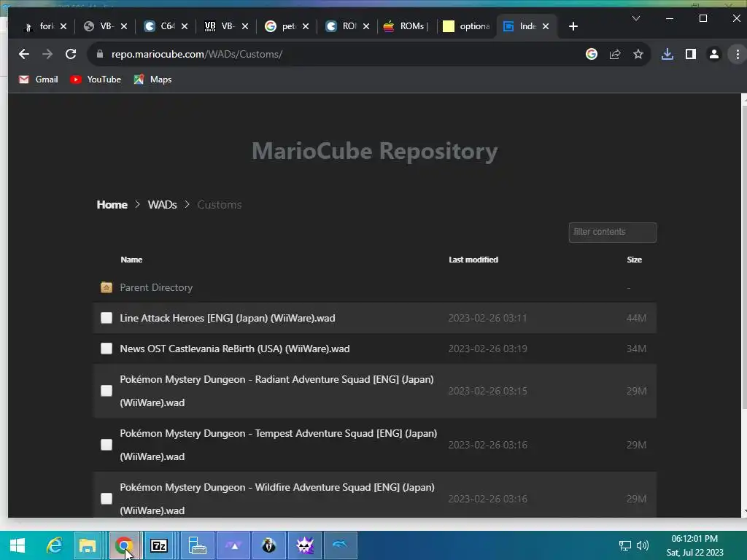This screenshot has width=747, height=560.
Task: Open File Explorer from the taskbar
Action: coord(88,545)
